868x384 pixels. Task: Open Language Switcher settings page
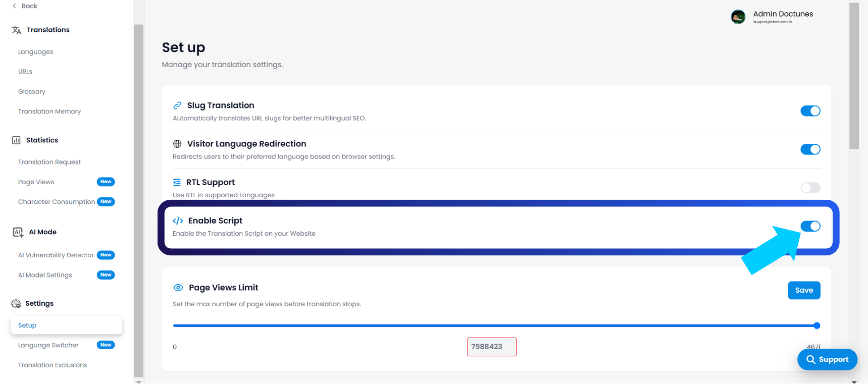pyautogui.click(x=48, y=345)
